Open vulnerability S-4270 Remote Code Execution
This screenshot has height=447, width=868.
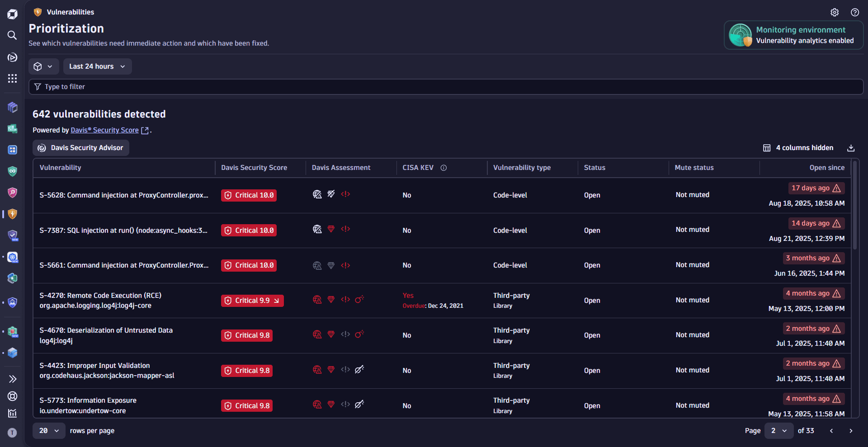pos(100,296)
